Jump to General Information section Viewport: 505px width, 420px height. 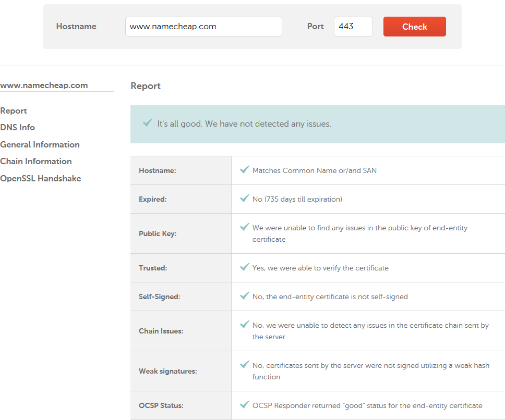coord(40,145)
